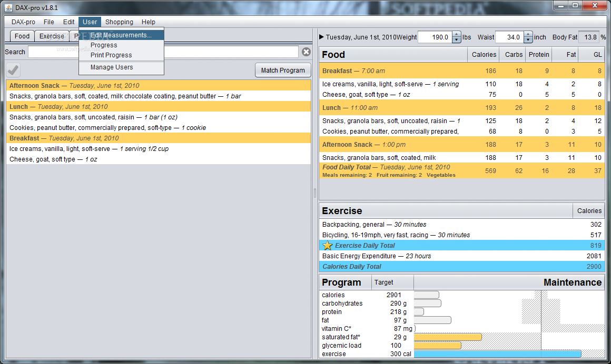Select Basic Energy Expenditure 23 hours row

point(462,256)
